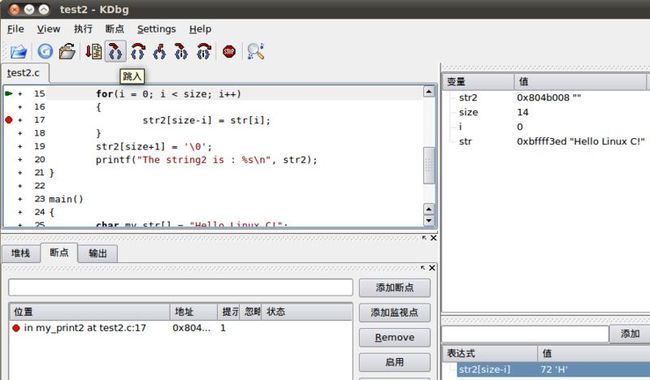Viewport: 650px width, 380px height.
Task: Click the source view scrollbar thumb
Action: (x=429, y=165)
